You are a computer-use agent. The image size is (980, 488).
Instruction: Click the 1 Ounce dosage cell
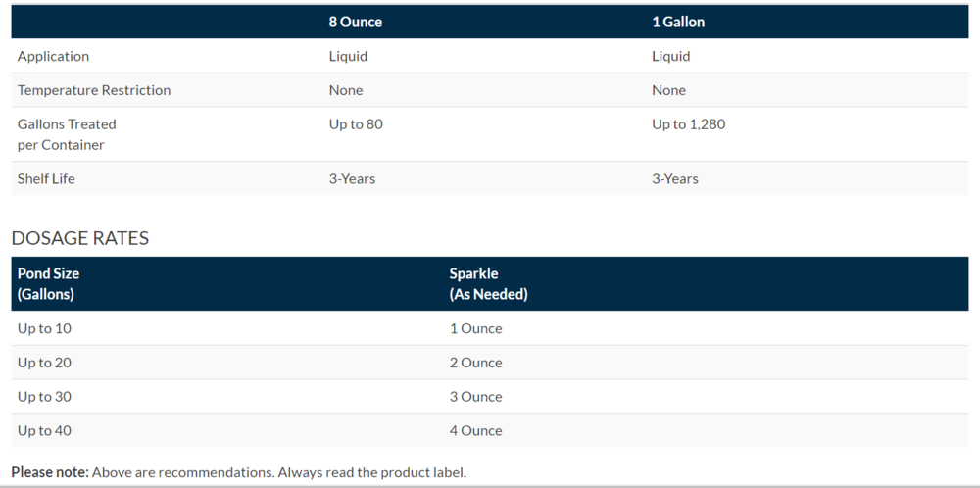point(475,328)
